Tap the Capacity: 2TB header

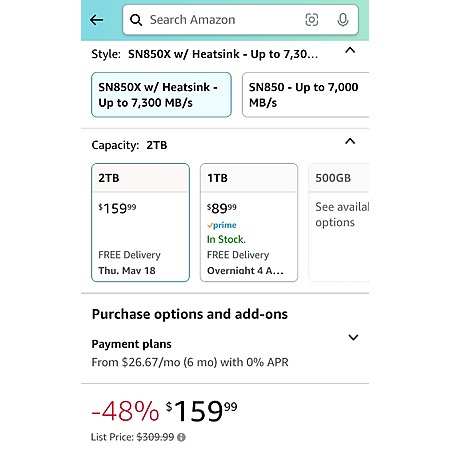pos(129,145)
